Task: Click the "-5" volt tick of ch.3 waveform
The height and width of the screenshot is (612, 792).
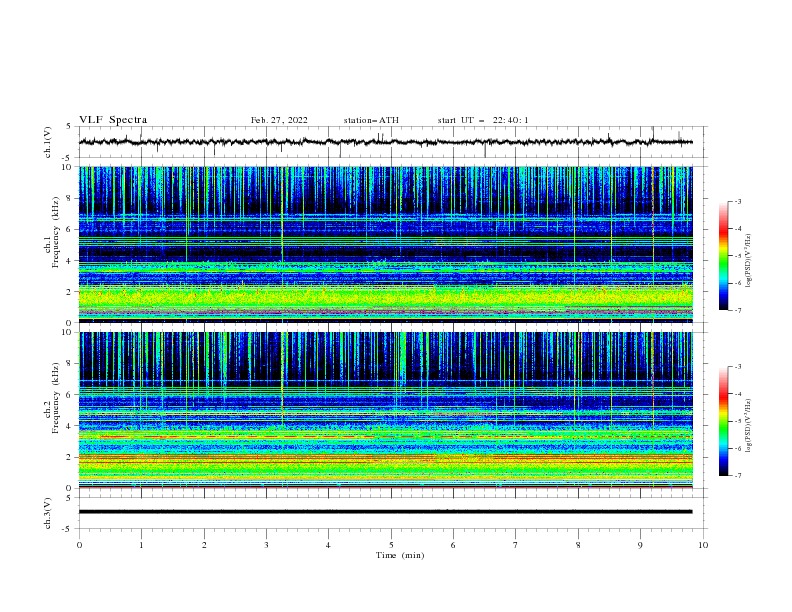Action: point(68,529)
